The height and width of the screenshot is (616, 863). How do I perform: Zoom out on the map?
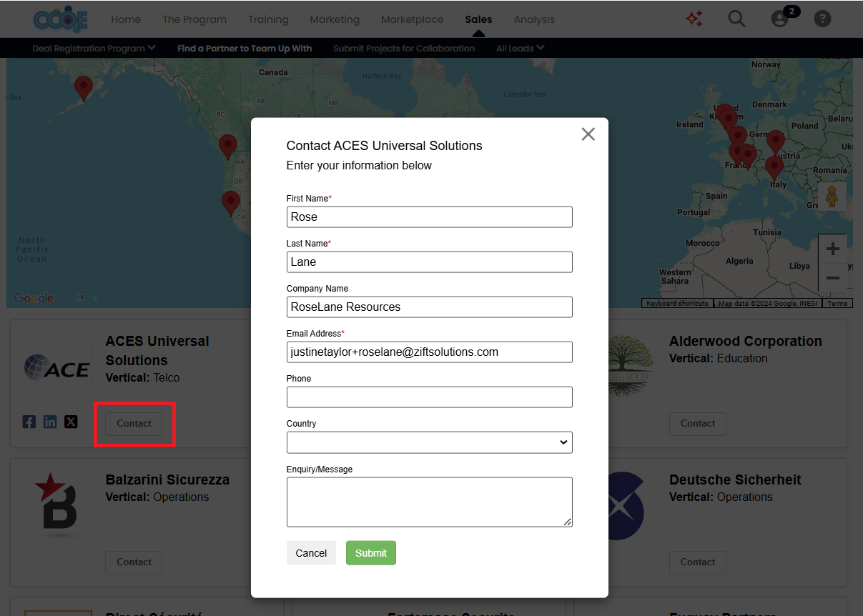[832, 277]
